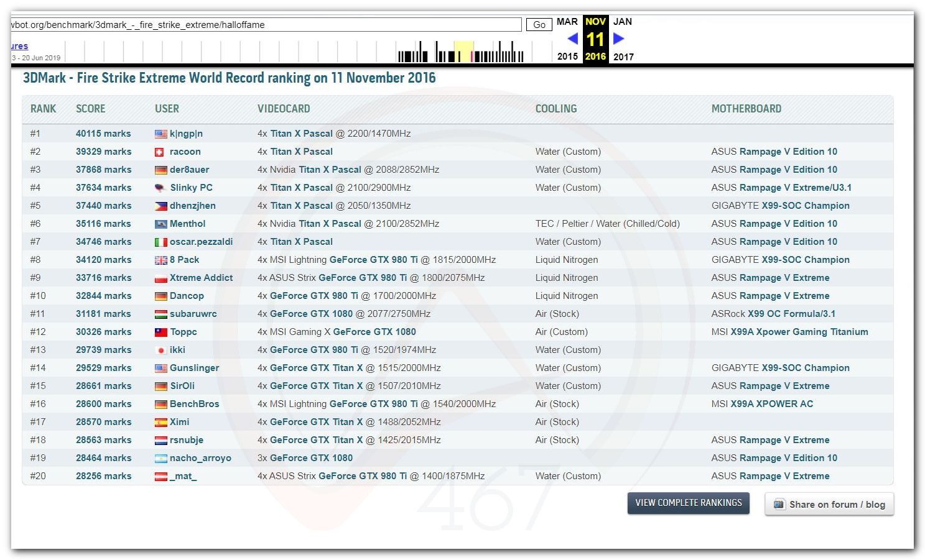
Task: Click 'TEC / Peltier / Water (Chilled/Cold)' cooling text
Action: point(608,224)
